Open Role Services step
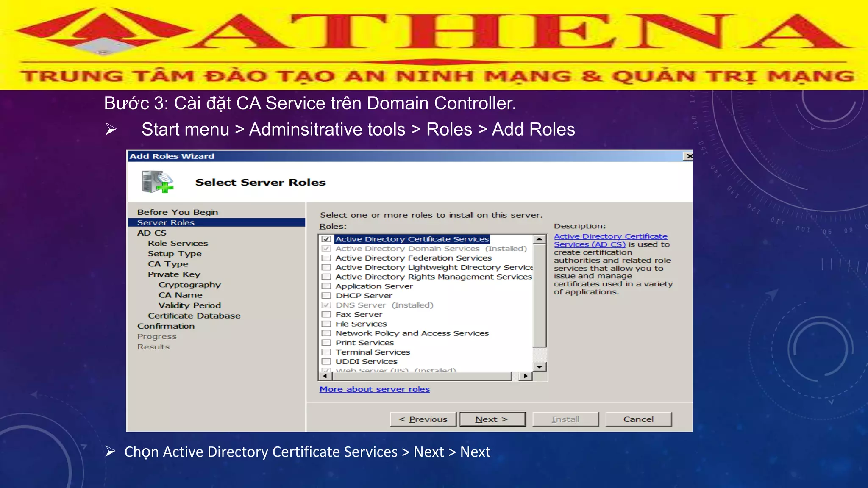This screenshot has height=488, width=868. pyautogui.click(x=178, y=244)
